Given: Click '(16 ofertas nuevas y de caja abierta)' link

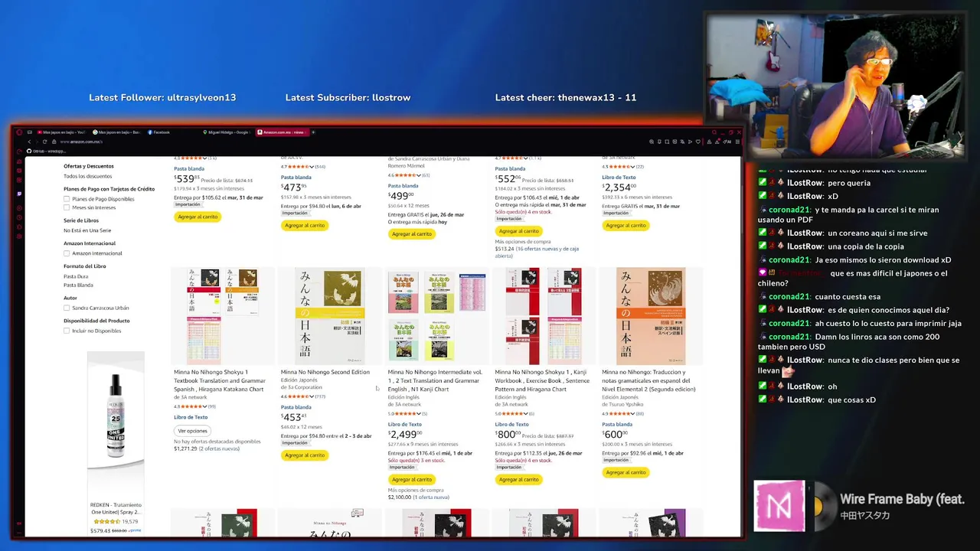Looking at the screenshot, I should (x=537, y=253).
